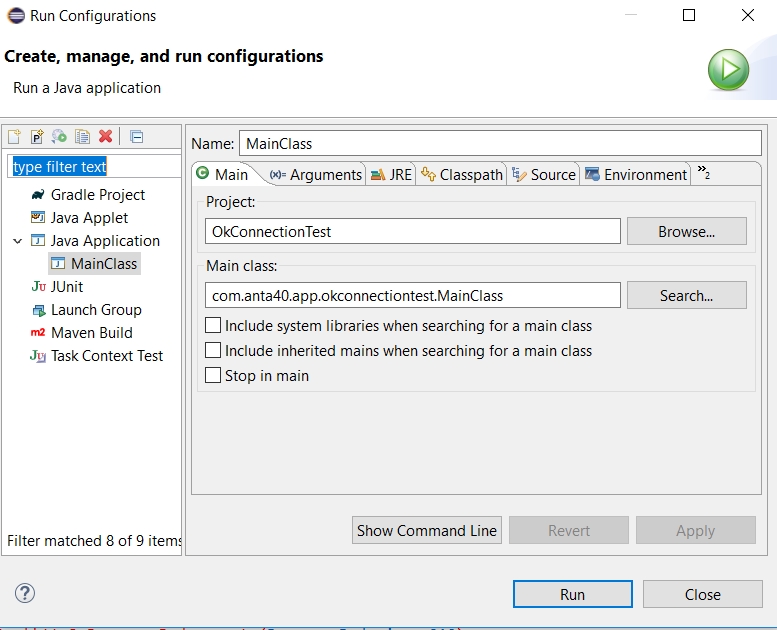Click the Revert button
The image size is (777, 630).
[569, 530]
